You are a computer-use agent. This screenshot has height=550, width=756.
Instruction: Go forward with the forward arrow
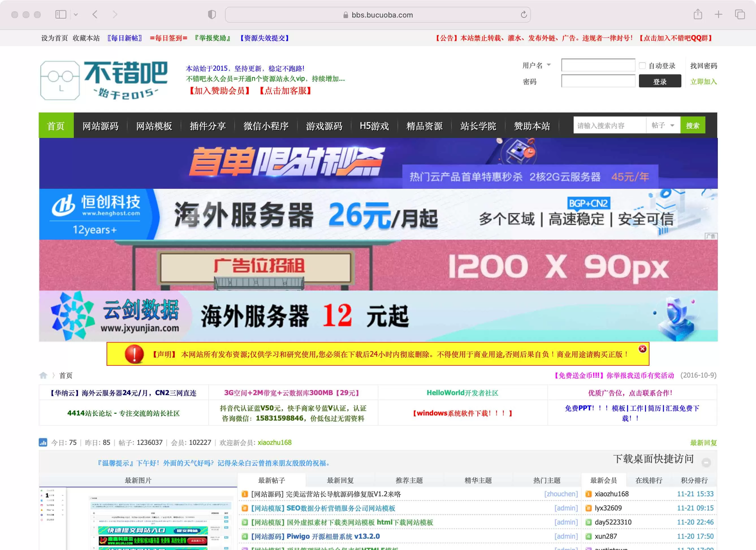pos(115,15)
